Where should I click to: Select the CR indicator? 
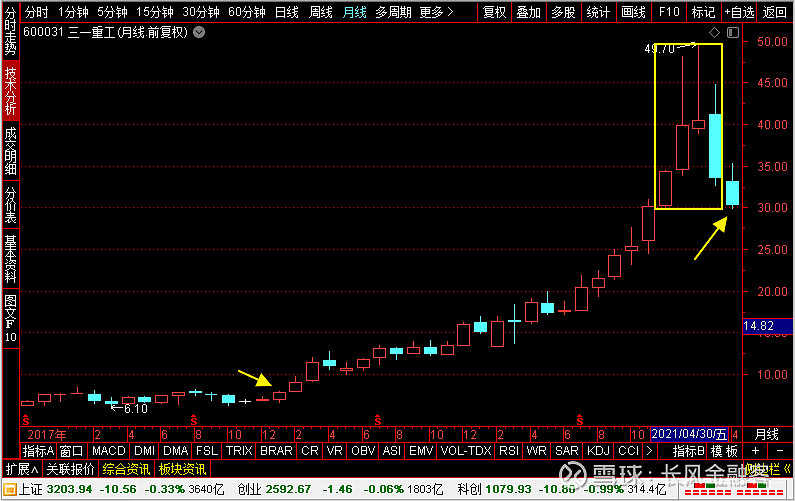tap(310, 450)
